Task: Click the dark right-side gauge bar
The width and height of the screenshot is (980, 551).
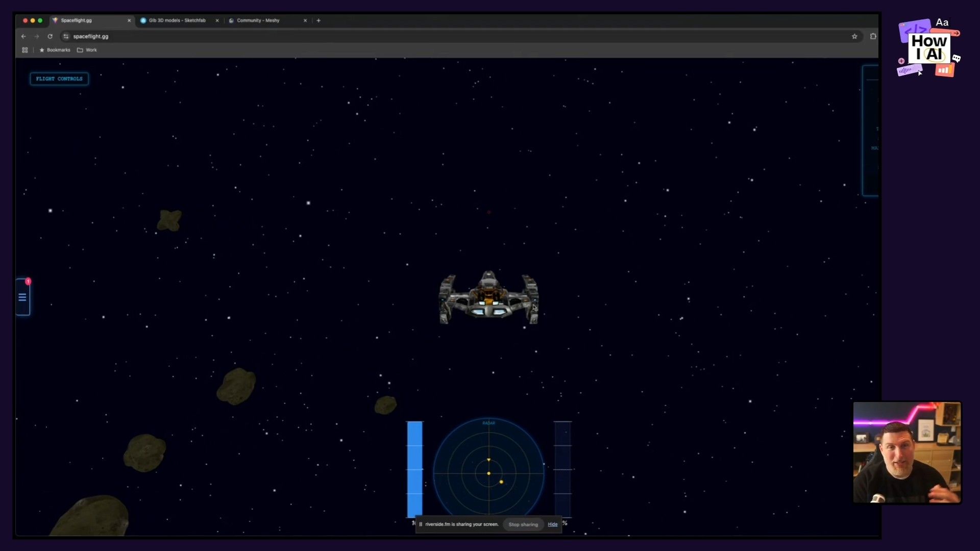Action: pyautogui.click(x=562, y=469)
